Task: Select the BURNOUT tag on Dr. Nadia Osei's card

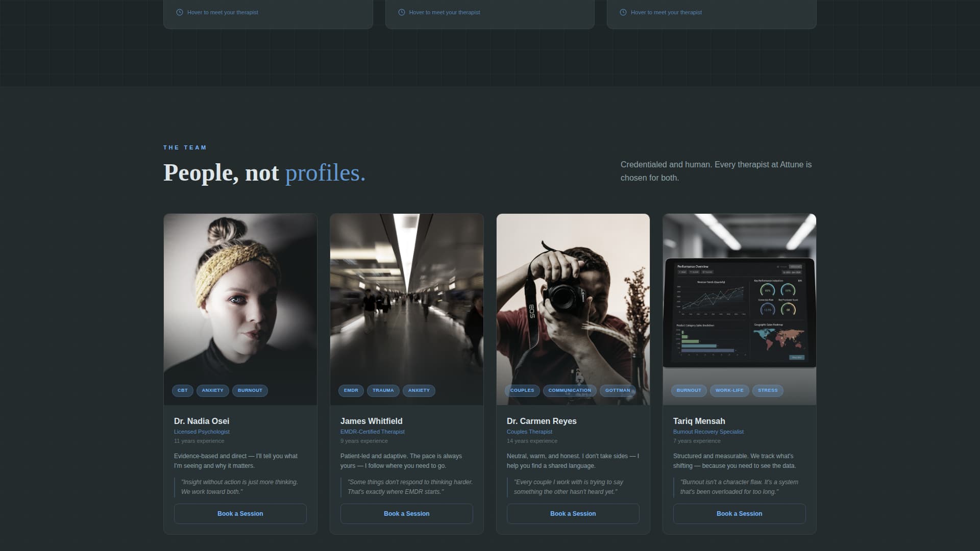Action: pos(250,390)
